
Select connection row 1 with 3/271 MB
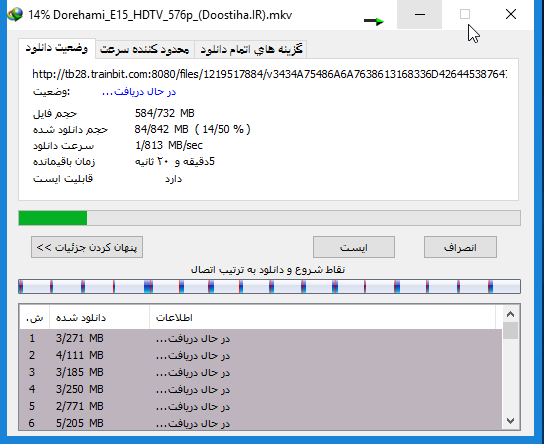261,338
